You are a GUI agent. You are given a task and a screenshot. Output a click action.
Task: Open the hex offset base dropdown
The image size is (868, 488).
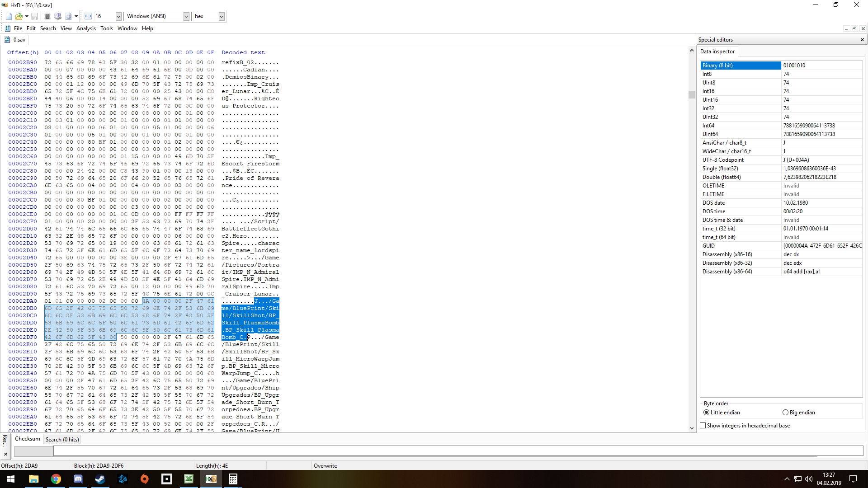[x=222, y=16]
